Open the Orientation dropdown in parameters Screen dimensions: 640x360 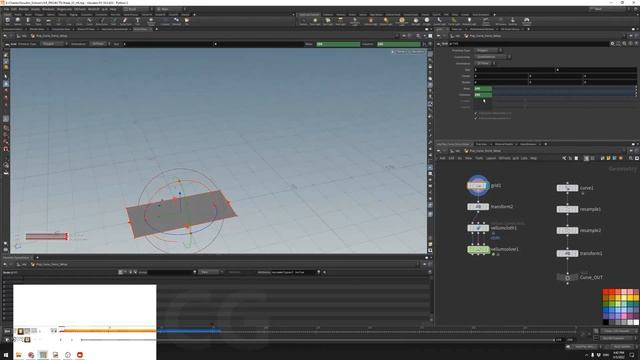(486, 63)
